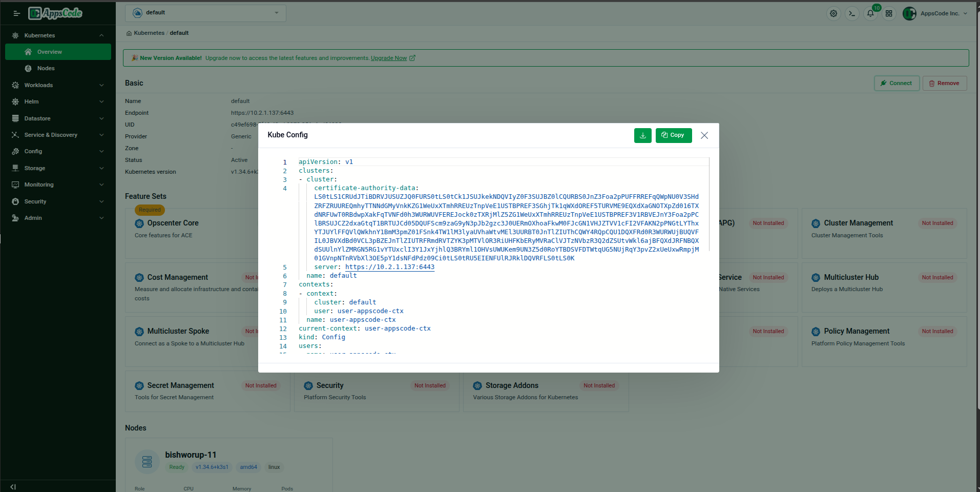Open the AppsCode Inc. account dropdown
The image size is (980, 492).
coord(934,13)
